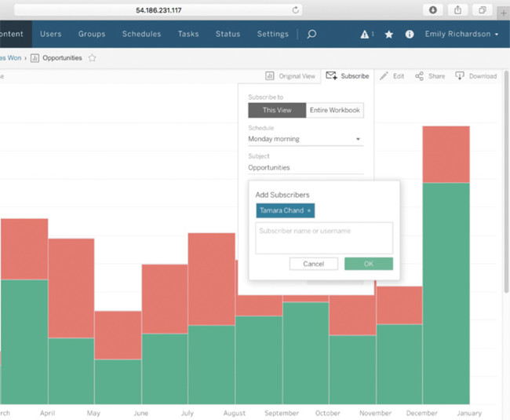510x420 pixels.
Task: Open the alerts warning icon
Action: coord(365,35)
